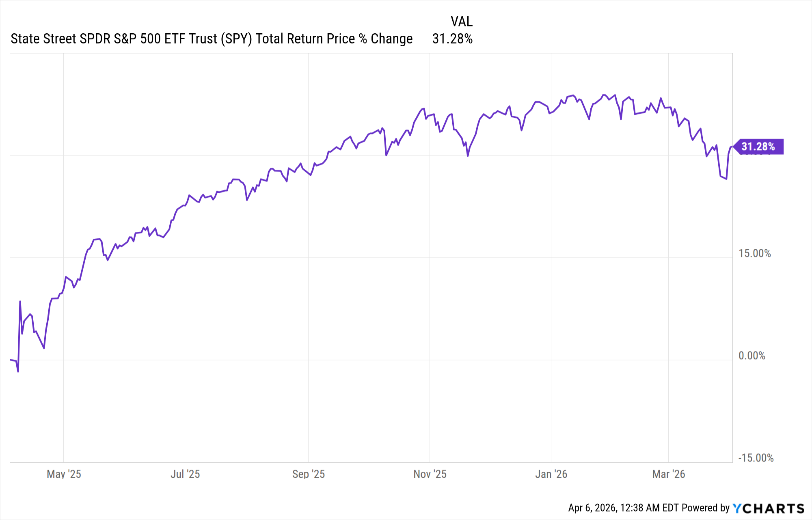
Task: Click the Nov '25 date label
Action: (430, 474)
